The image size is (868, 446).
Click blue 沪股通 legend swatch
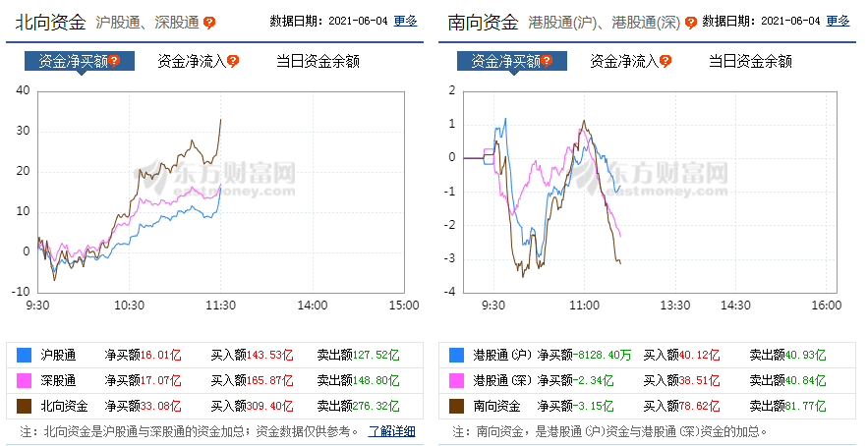[24, 355]
